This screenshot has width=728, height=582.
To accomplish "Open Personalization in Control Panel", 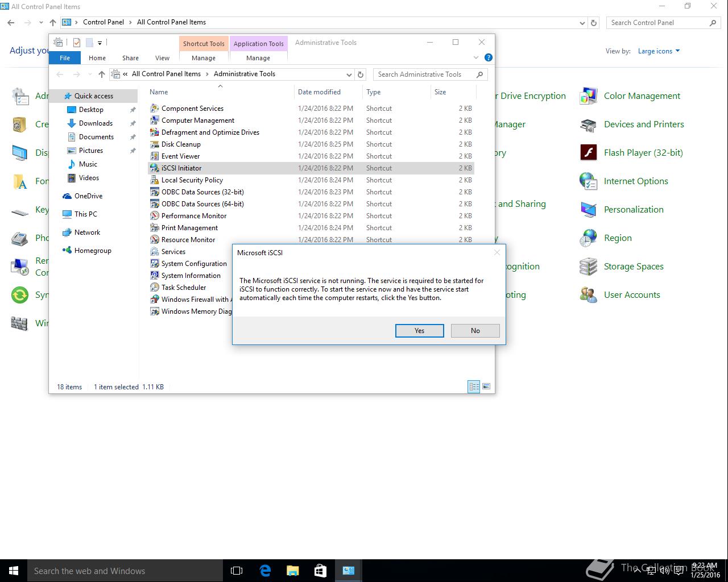I will [x=622, y=210].
